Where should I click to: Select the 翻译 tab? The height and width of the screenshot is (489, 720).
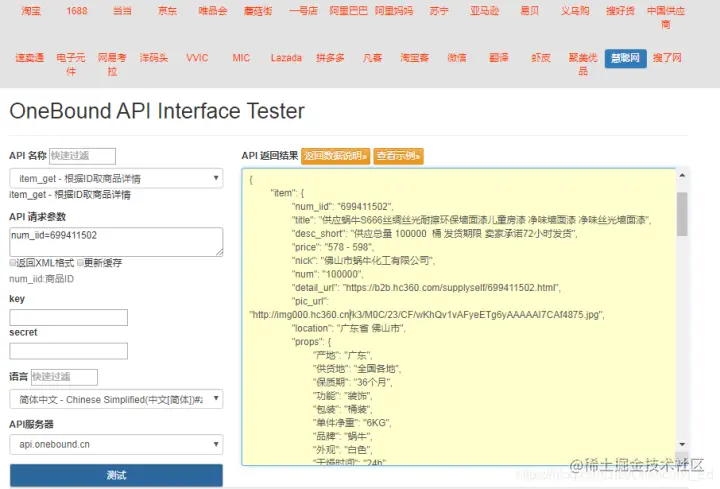[x=499, y=58]
